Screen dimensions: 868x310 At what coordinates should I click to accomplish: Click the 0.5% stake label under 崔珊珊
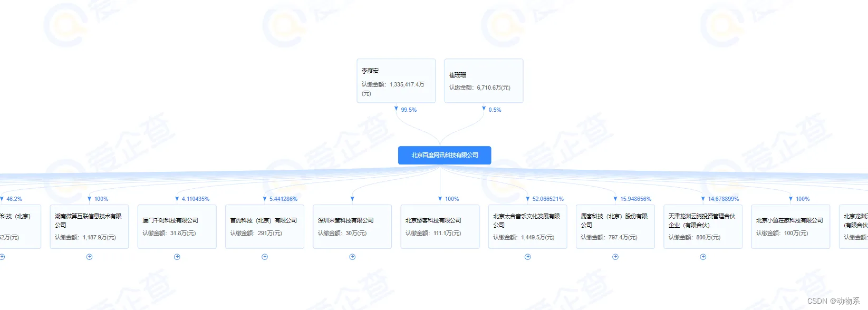495,110
